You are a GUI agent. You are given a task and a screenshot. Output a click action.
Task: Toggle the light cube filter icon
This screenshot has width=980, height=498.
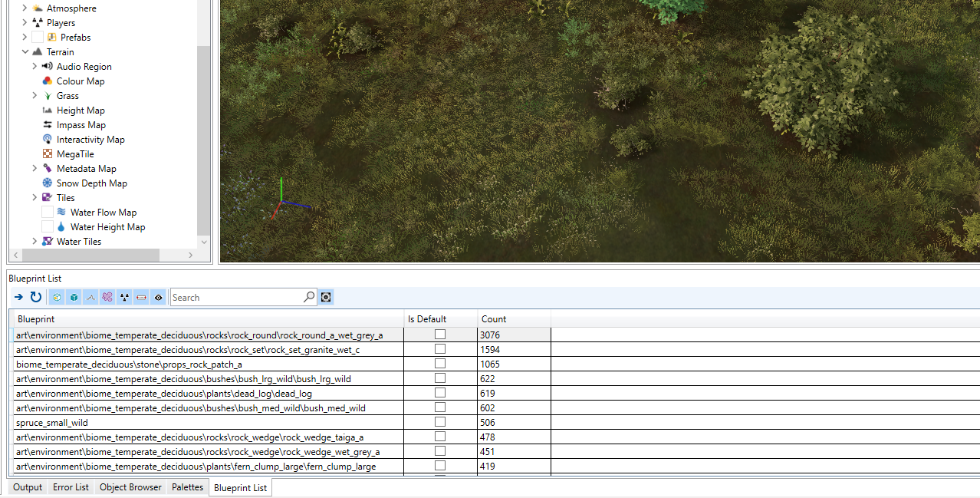(56, 297)
